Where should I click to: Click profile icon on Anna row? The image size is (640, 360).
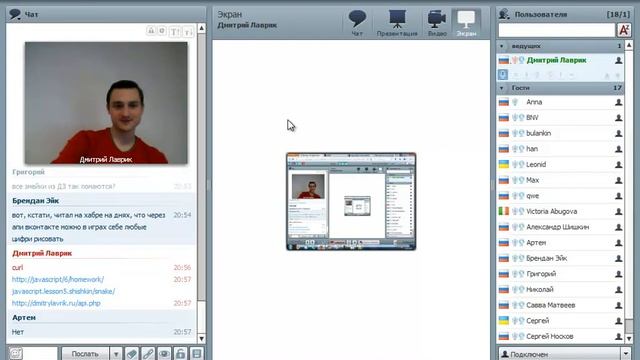(618, 102)
